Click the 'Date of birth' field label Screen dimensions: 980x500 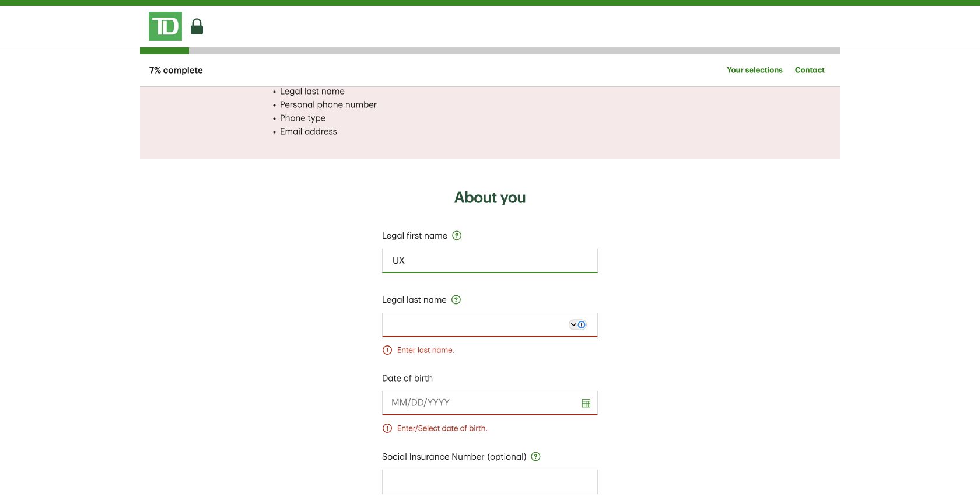pos(407,379)
